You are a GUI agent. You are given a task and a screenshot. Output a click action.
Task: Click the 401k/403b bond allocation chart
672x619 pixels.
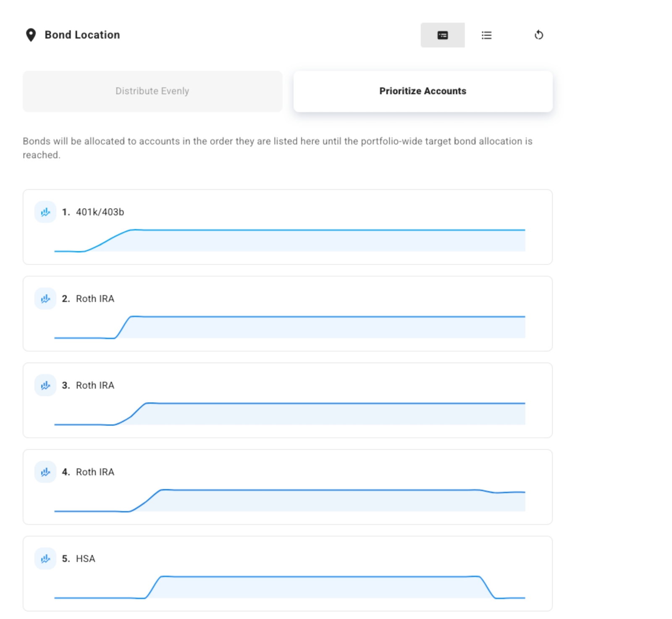[290, 241]
